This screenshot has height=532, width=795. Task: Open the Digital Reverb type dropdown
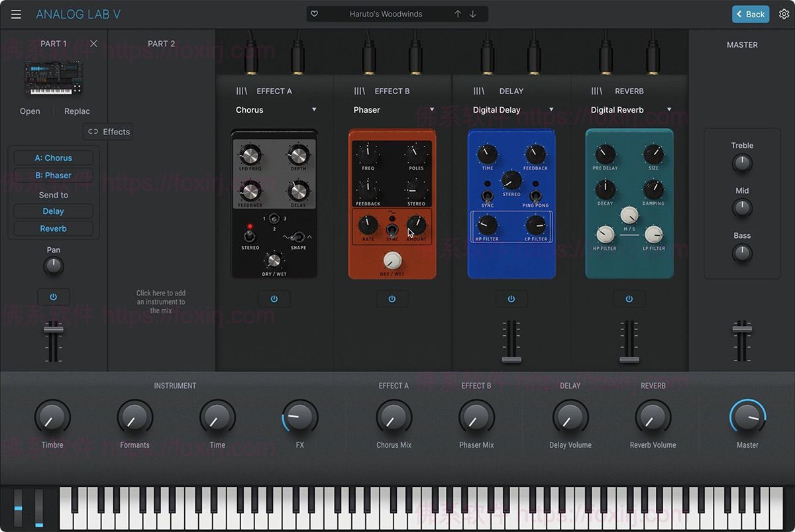point(628,109)
